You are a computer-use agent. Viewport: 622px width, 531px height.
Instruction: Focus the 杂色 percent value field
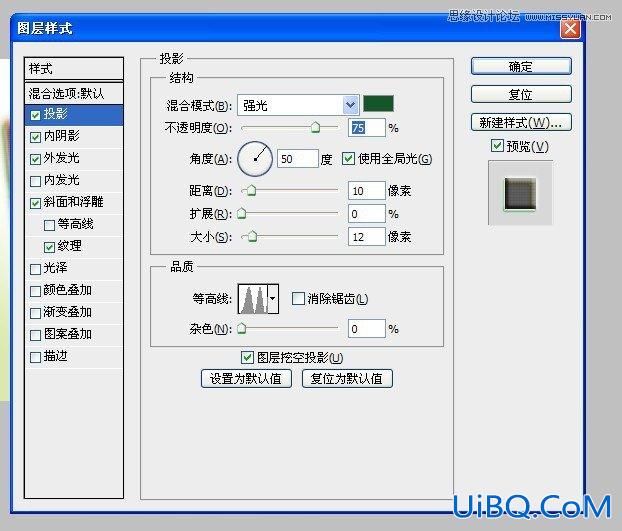tap(367, 329)
